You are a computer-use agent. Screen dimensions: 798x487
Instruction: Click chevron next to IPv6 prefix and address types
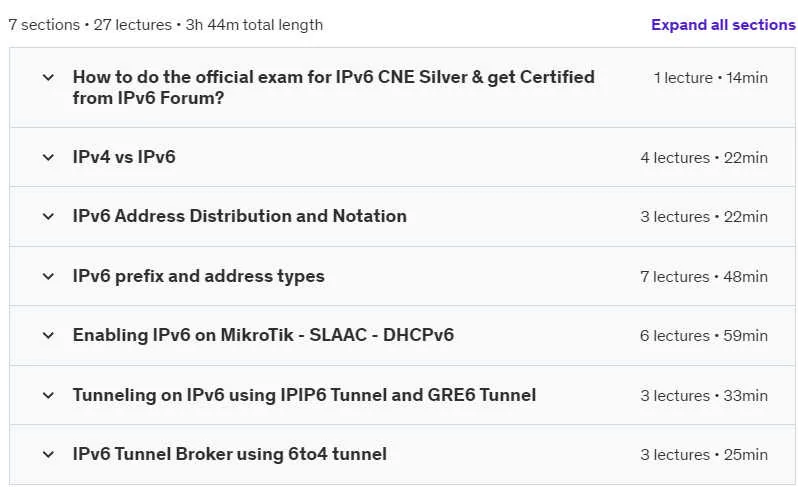point(48,276)
